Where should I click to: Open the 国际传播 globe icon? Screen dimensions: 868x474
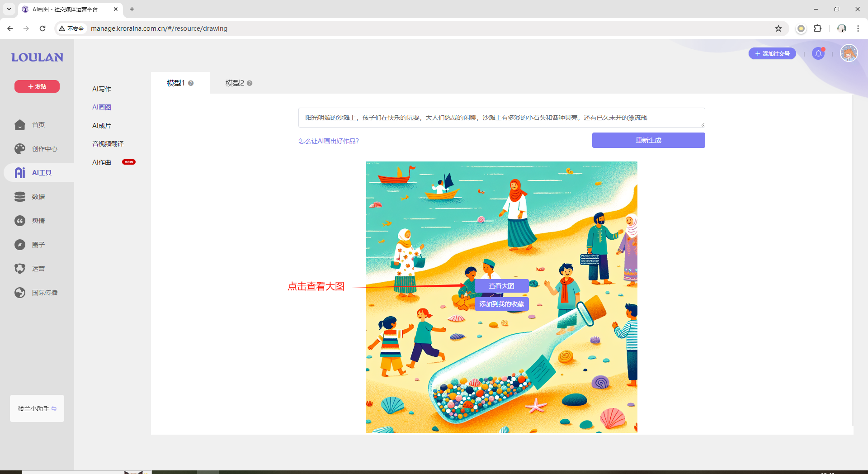coord(20,293)
